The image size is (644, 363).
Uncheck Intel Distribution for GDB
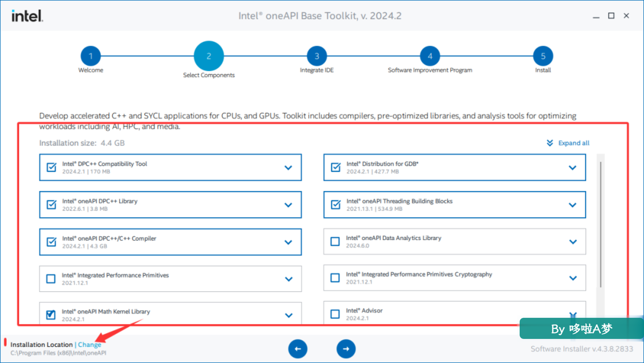click(336, 167)
